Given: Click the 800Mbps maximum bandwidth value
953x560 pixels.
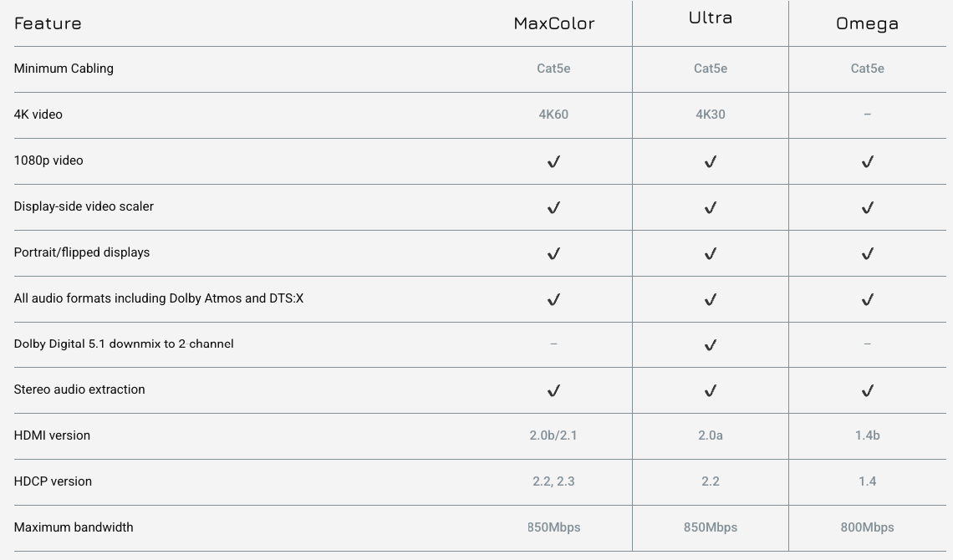Looking at the screenshot, I should (867, 527).
